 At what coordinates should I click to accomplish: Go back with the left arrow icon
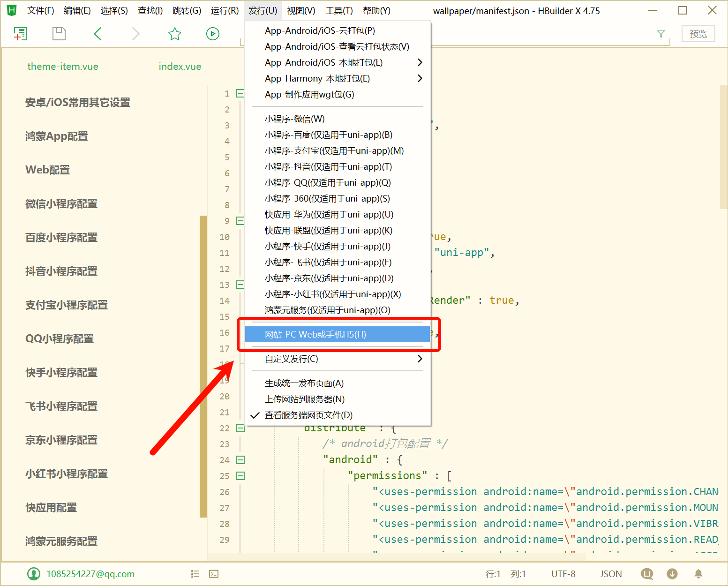pyautogui.click(x=98, y=34)
